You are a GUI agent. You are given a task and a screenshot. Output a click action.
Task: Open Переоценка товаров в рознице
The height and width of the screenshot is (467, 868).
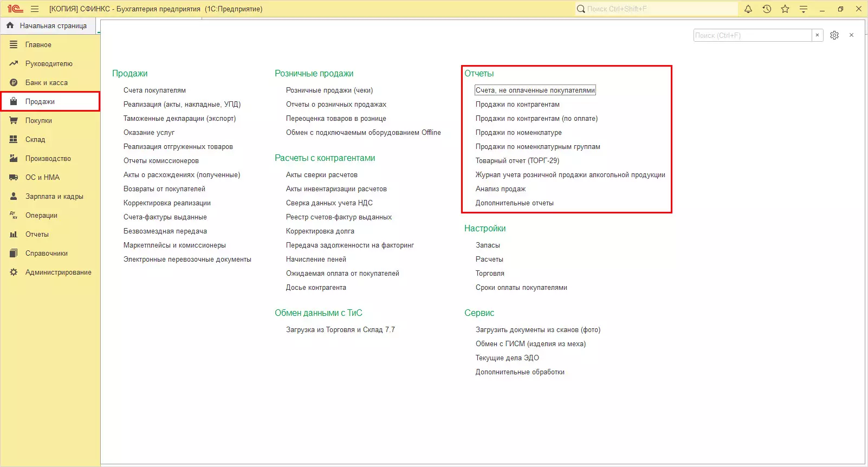coord(336,118)
